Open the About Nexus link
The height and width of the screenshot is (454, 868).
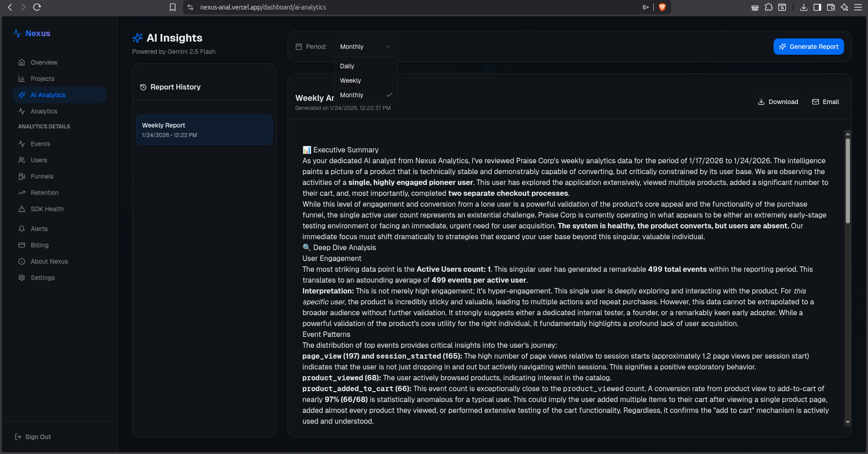coord(60,261)
